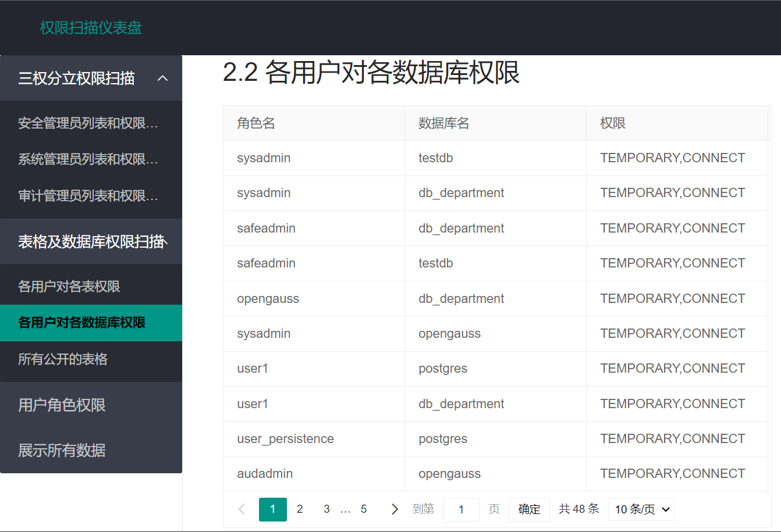Open 系统管理员列表和权限 menu item
781x532 pixels.
tap(91, 159)
